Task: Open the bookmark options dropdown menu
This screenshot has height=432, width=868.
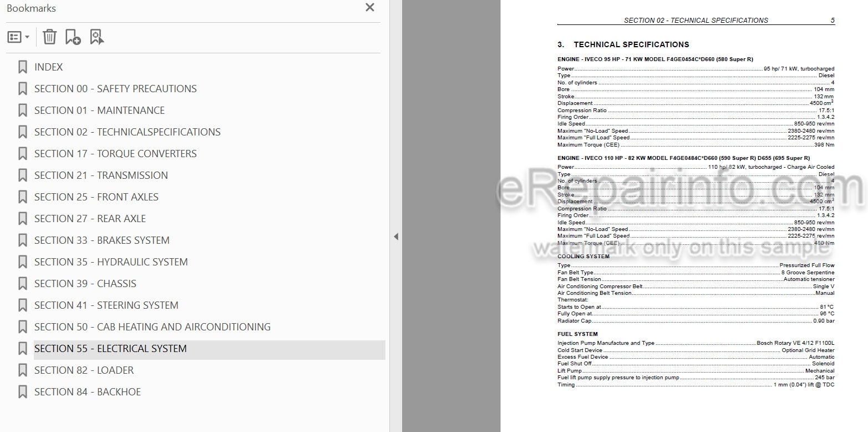Action: tap(18, 37)
